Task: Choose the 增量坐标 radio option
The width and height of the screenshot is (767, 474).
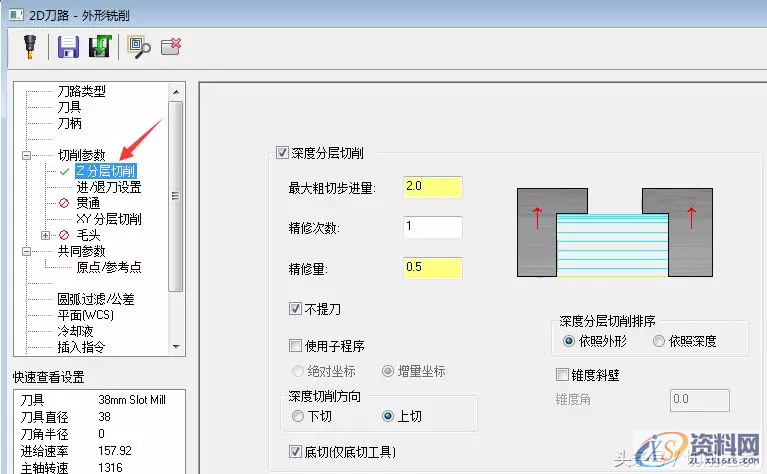Action: (388, 371)
